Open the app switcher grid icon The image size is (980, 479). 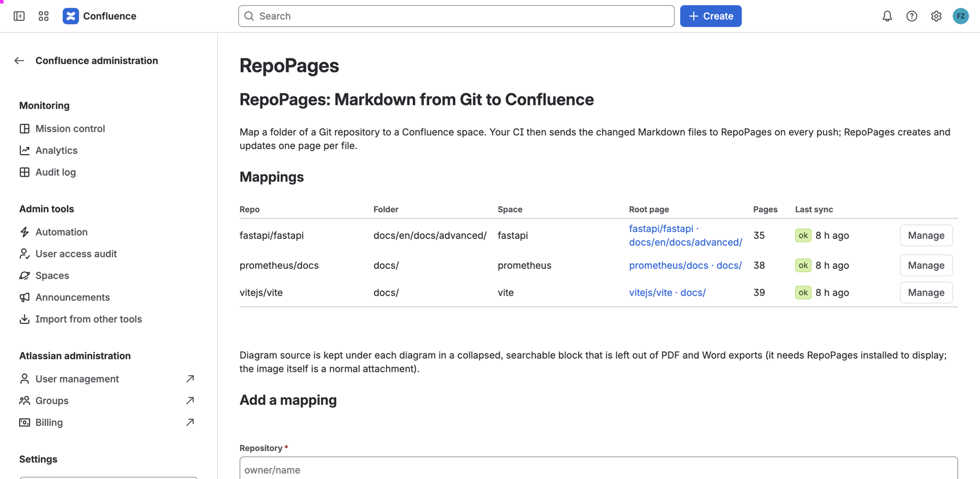[44, 16]
